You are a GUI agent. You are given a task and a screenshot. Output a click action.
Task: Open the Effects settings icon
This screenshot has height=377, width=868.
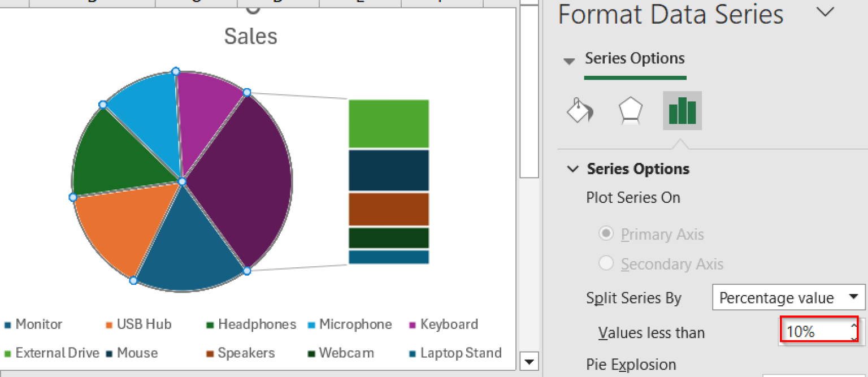click(x=630, y=111)
